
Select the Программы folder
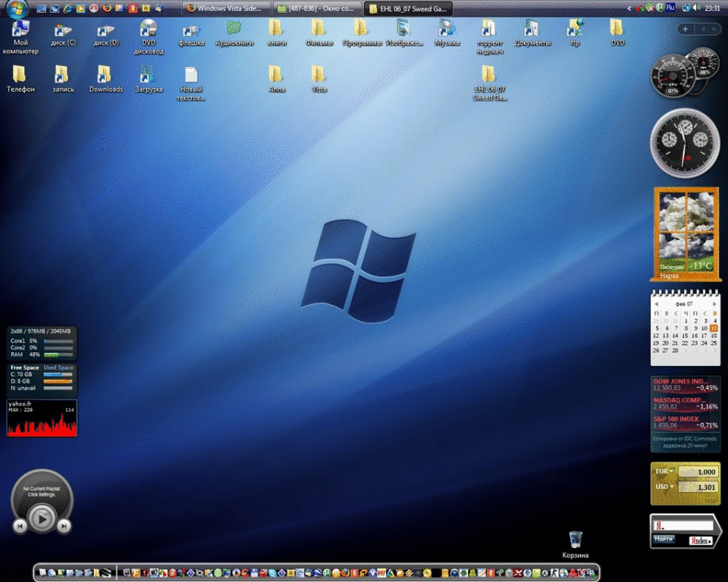pos(362,33)
